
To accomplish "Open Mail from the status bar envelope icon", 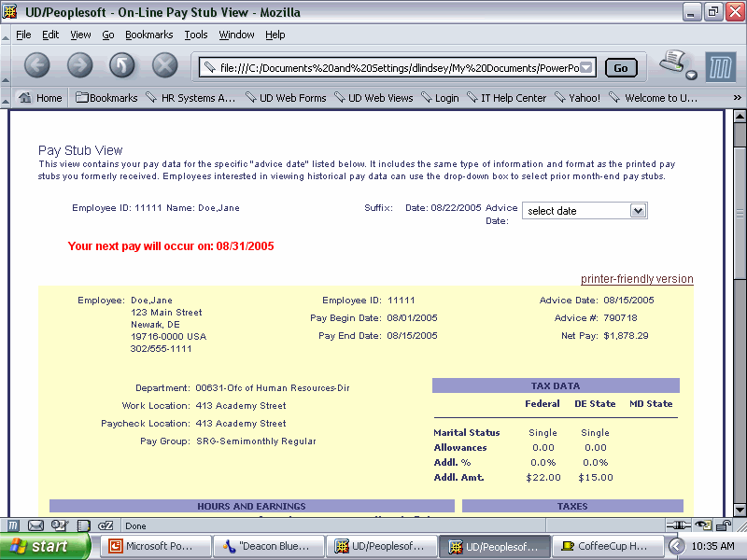I will tap(35, 525).
